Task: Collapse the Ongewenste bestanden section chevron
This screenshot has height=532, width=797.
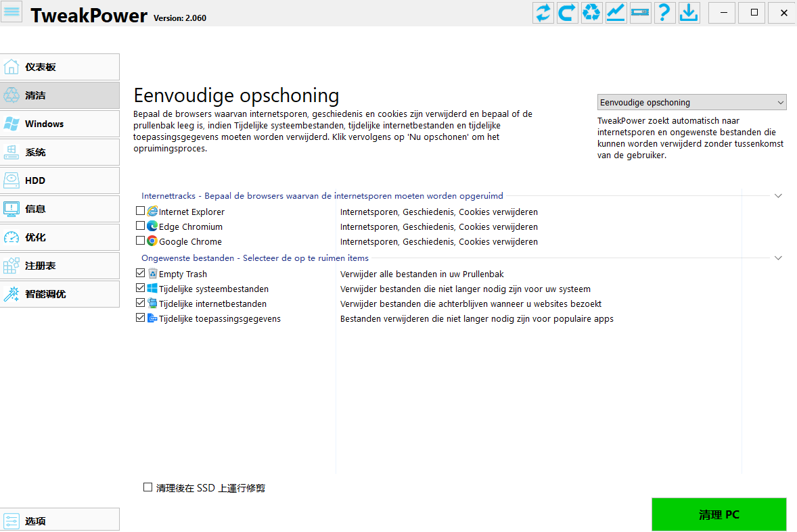Action: click(778, 258)
